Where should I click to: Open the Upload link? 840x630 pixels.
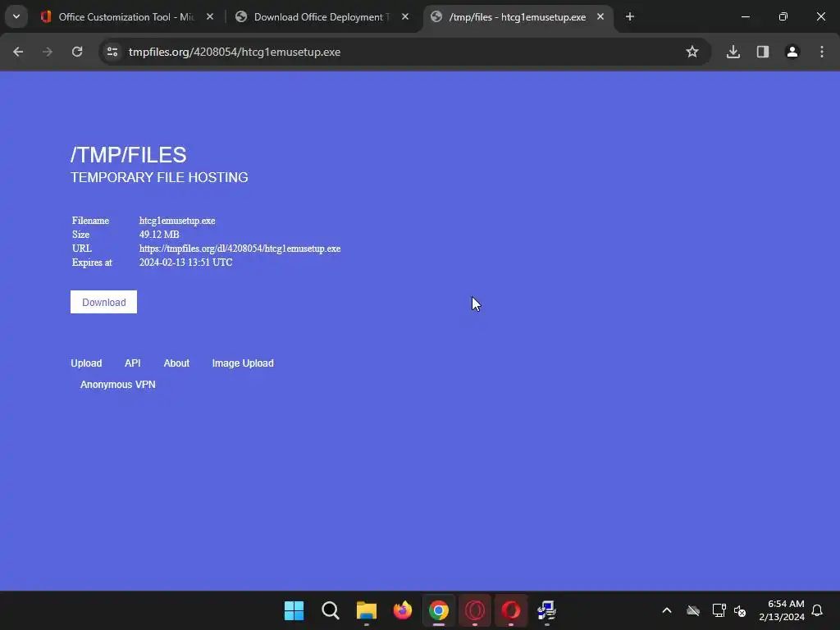pos(86,363)
